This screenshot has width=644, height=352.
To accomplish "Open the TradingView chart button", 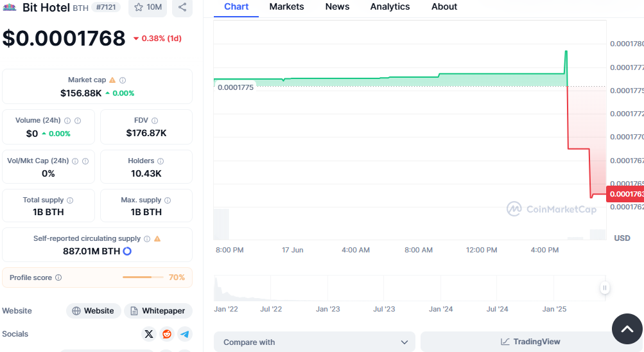I will point(530,342).
